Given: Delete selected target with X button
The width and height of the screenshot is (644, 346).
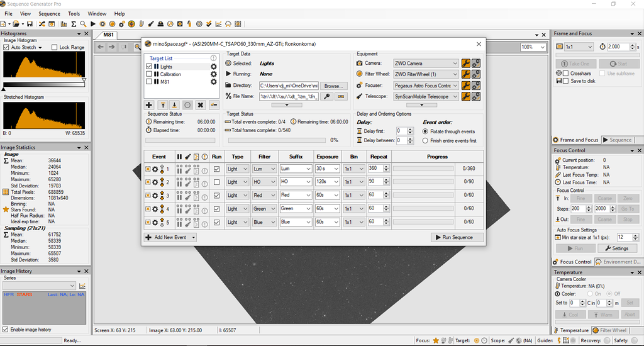Looking at the screenshot, I should click(x=200, y=105).
